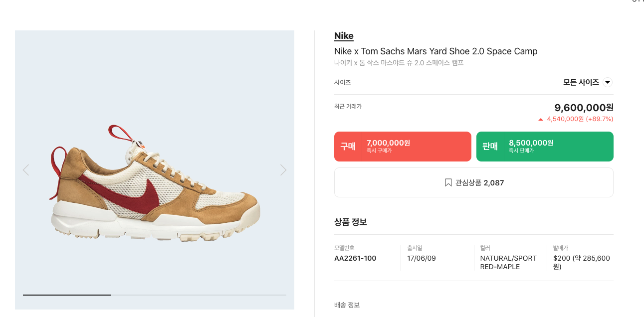Open the 모든 사이즈 size selector
644x317 pixels.
tap(588, 83)
